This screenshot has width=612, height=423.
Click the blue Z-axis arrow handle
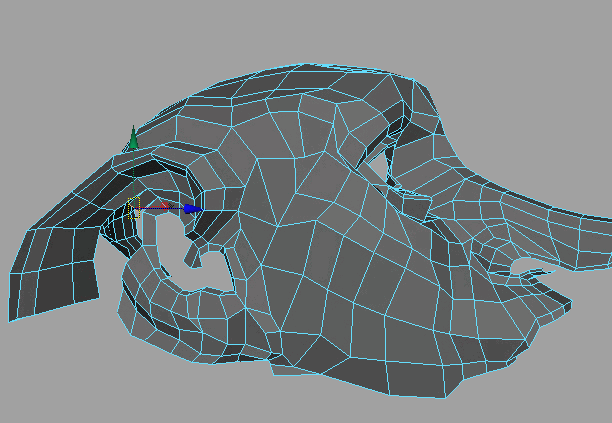(x=190, y=209)
